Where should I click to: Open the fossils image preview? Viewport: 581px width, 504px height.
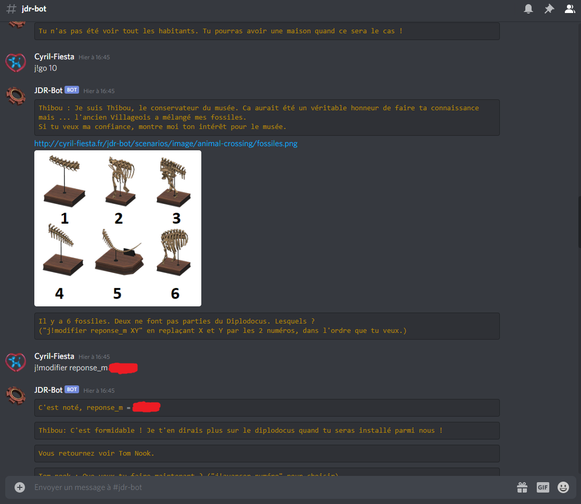click(118, 228)
